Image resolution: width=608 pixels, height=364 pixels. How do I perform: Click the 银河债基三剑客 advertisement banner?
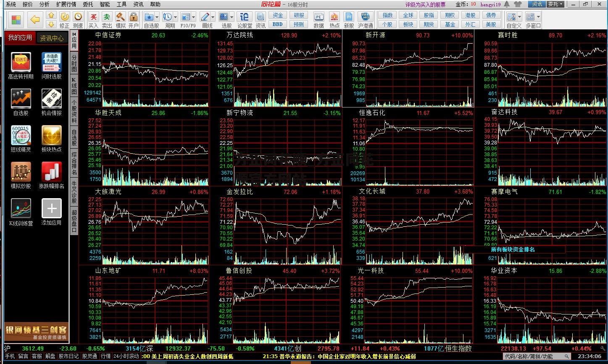tap(37, 333)
